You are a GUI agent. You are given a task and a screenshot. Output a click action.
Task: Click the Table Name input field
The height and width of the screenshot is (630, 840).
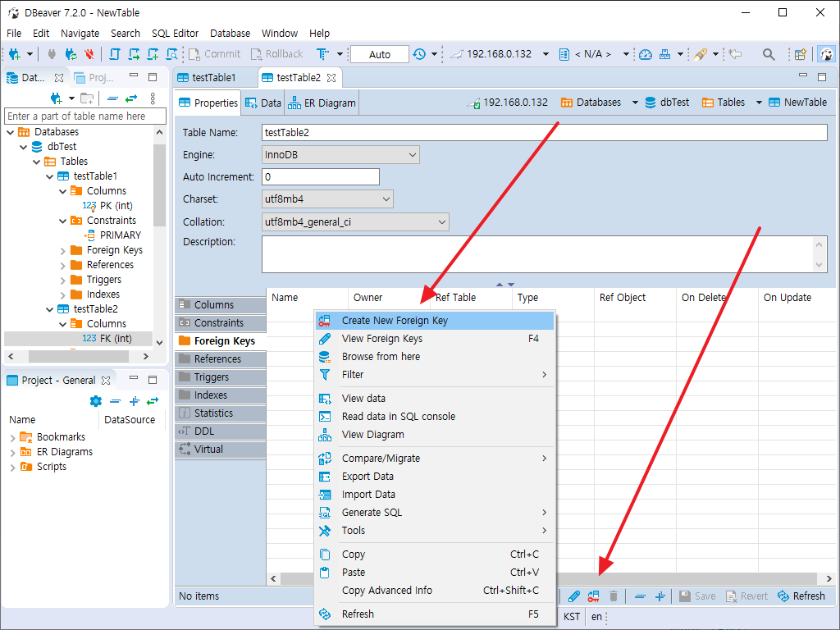click(x=545, y=132)
